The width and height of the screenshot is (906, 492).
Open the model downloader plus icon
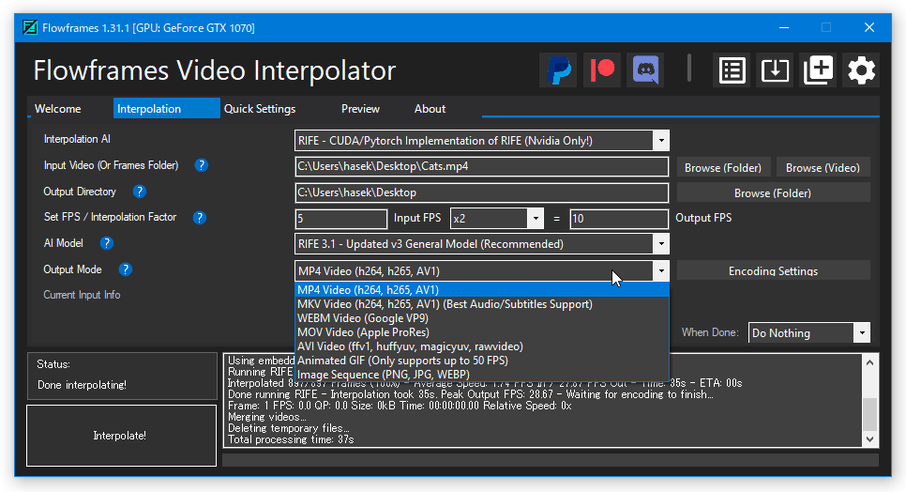click(x=818, y=71)
